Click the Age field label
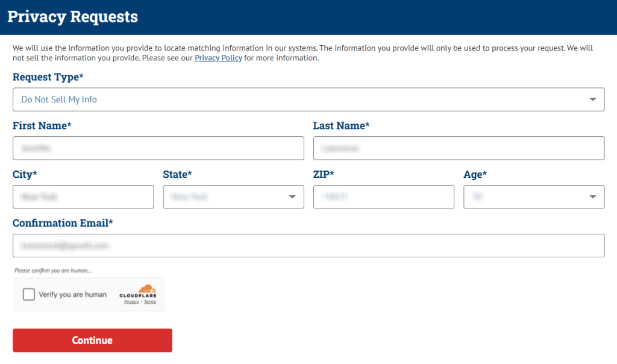Viewport: 617px width, 364px height. pos(475,174)
